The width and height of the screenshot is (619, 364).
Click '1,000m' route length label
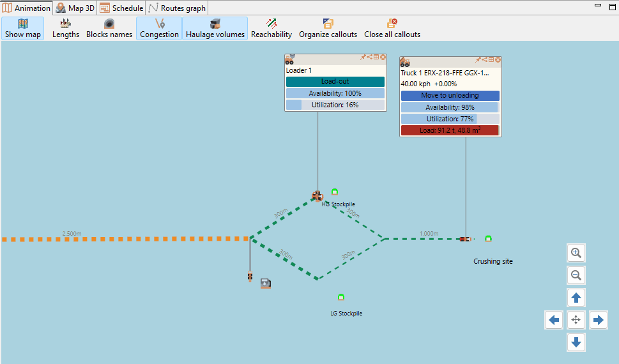click(429, 233)
